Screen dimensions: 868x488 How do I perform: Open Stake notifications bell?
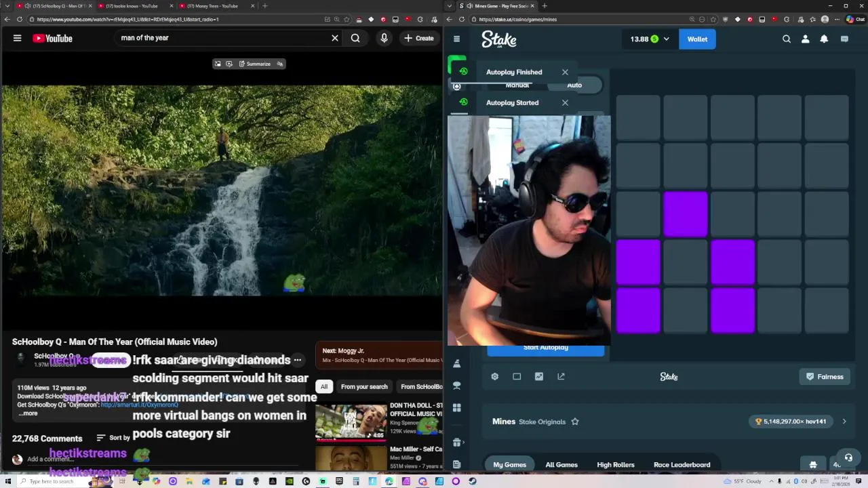click(824, 39)
